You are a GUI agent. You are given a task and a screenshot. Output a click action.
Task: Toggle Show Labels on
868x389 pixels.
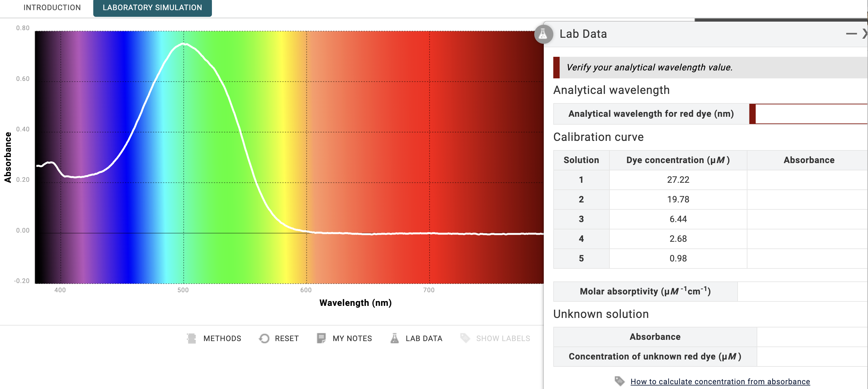495,339
